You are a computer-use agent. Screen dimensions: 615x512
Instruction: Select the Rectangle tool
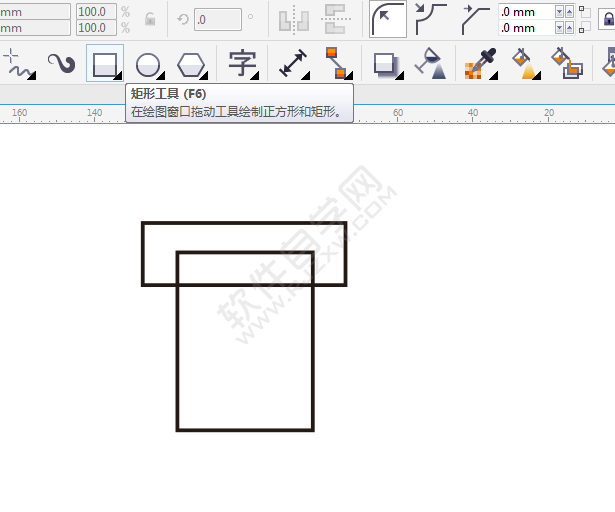click(105, 63)
